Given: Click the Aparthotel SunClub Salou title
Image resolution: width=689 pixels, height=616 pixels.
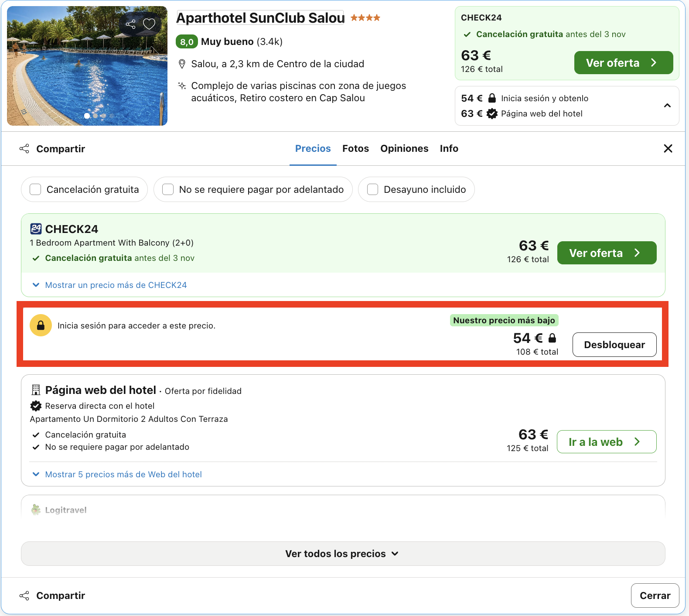Looking at the screenshot, I should coord(260,18).
